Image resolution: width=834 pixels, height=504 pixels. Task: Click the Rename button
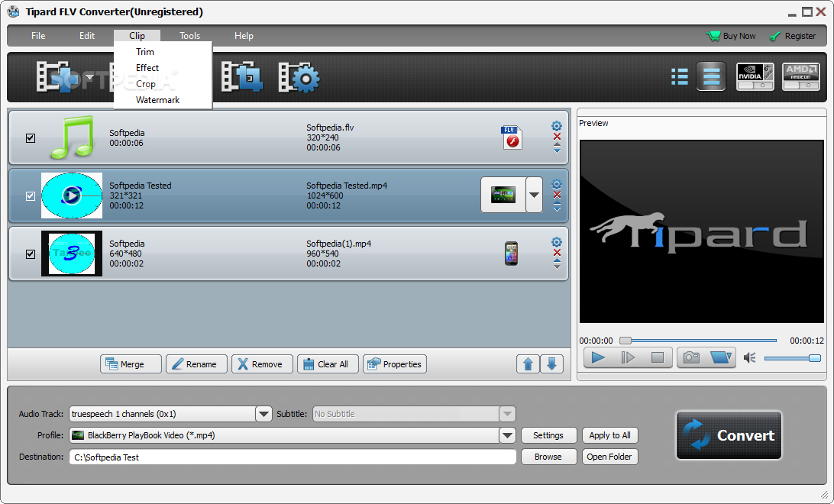click(x=196, y=364)
